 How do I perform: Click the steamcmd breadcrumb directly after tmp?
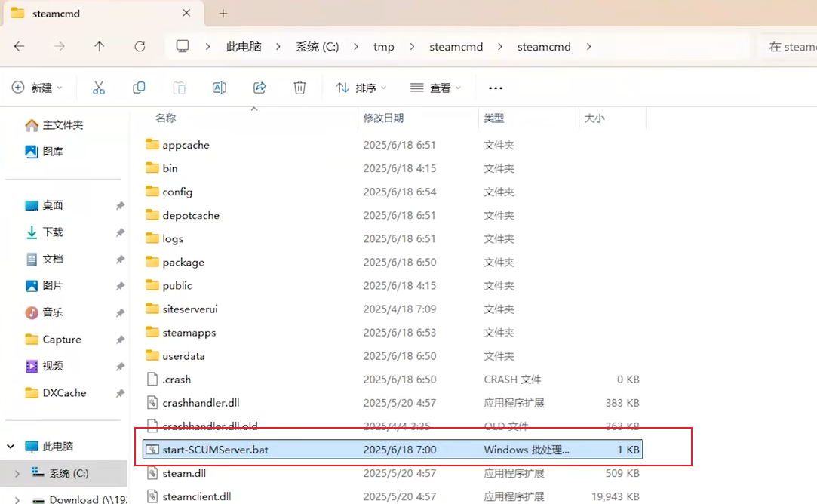click(456, 46)
